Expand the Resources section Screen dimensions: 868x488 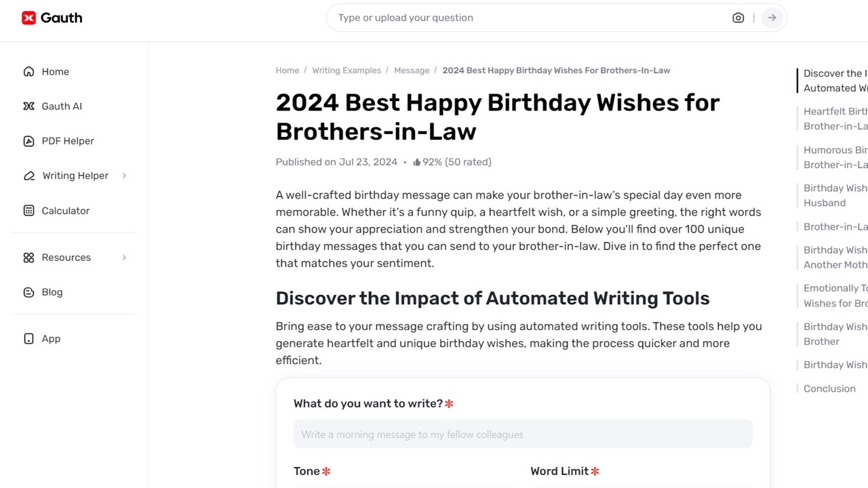coord(66,258)
